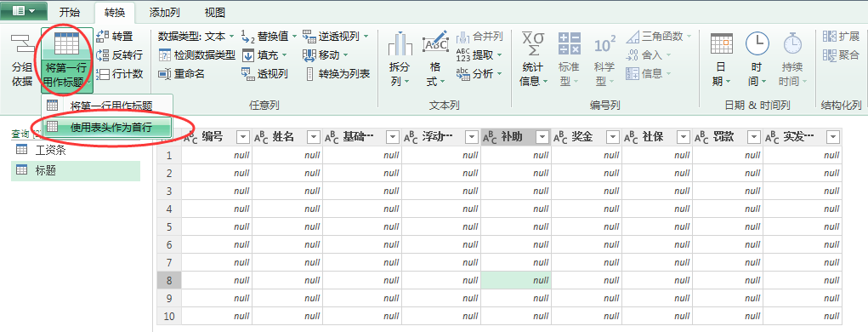Select row number 5 header
This screenshot has width=868, height=332.
point(169,226)
